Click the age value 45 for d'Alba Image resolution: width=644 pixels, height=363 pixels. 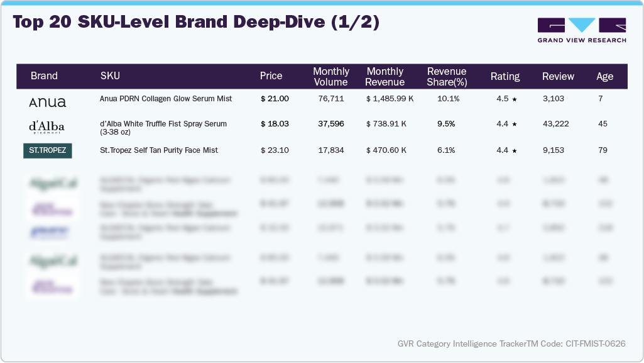[603, 124]
